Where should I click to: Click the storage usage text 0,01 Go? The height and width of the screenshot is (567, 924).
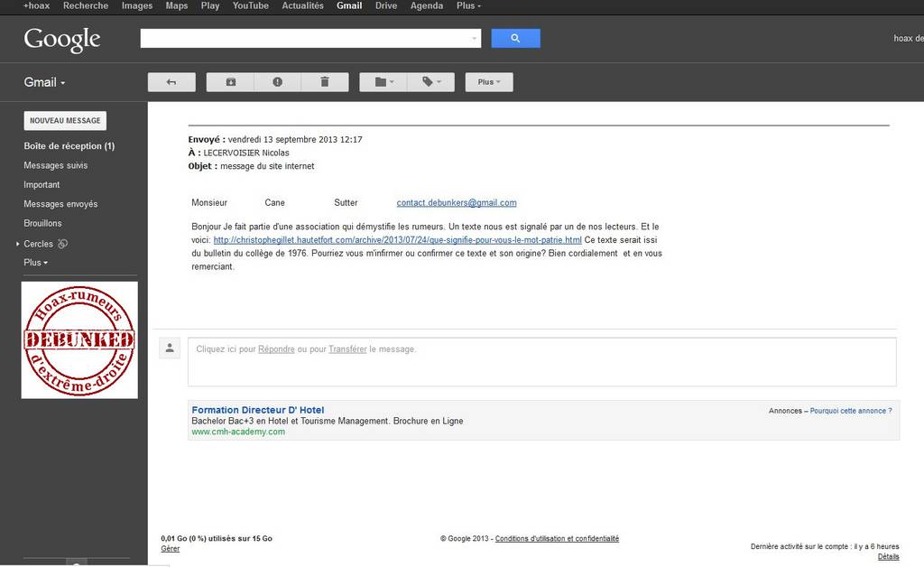pos(217,539)
